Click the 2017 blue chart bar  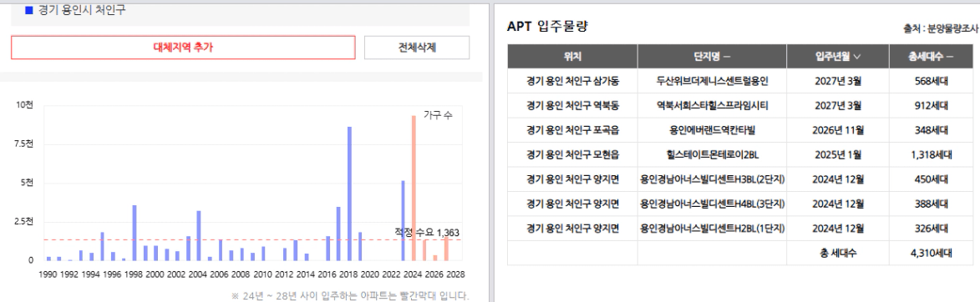click(338, 234)
